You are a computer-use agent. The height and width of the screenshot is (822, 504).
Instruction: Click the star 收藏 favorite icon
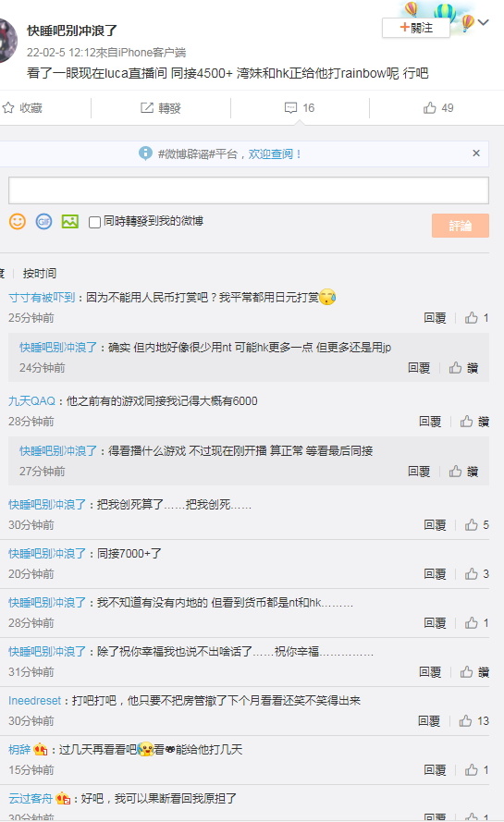(x=8, y=108)
